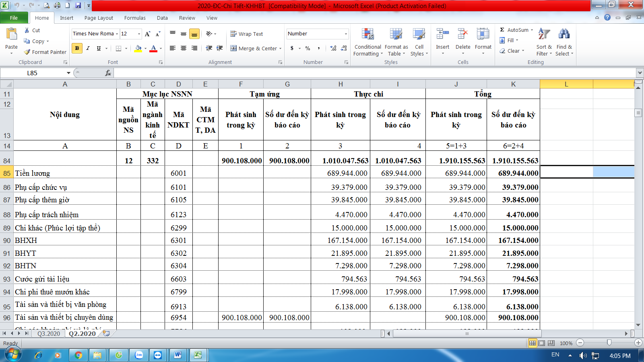
Task: Toggle Bold formatting
Action: click(77, 48)
